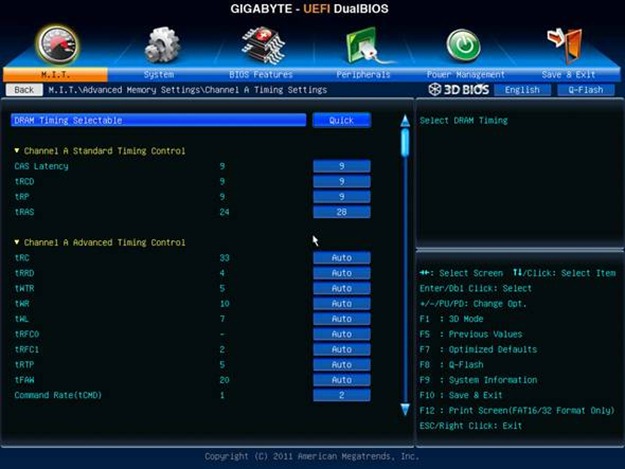The height and width of the screenshot is (469, 625).
Task: Select the System tab
Action: tap(159, 75)
